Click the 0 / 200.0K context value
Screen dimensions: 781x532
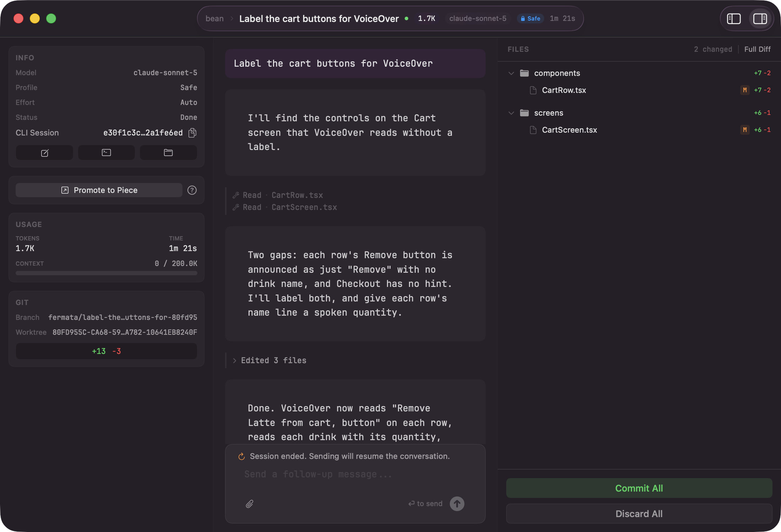[176, 264]
